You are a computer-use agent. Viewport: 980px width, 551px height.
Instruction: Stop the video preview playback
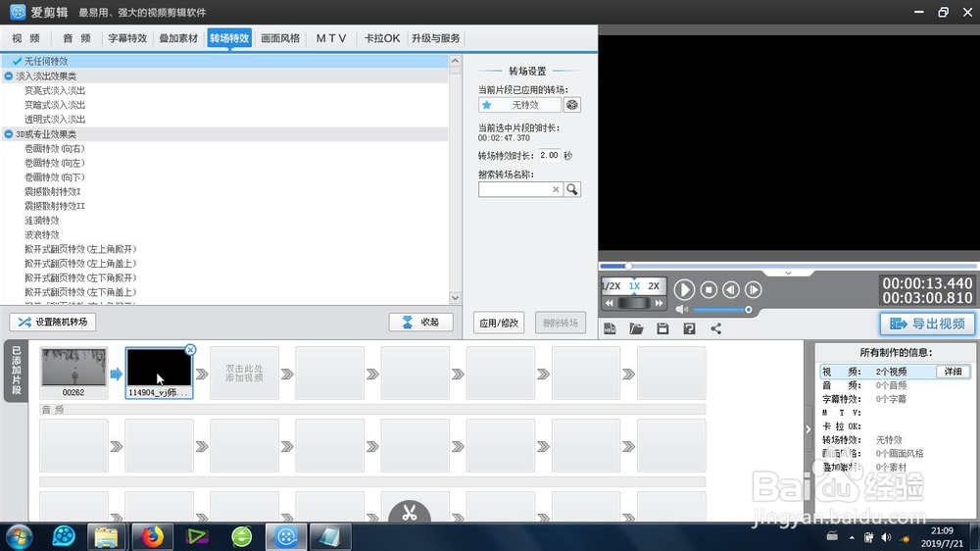[709, 289]
